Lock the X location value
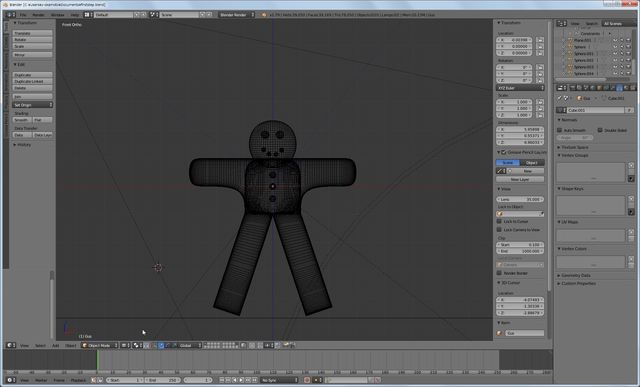Viewport: 640px width, 387px height. tap(540, 40)
